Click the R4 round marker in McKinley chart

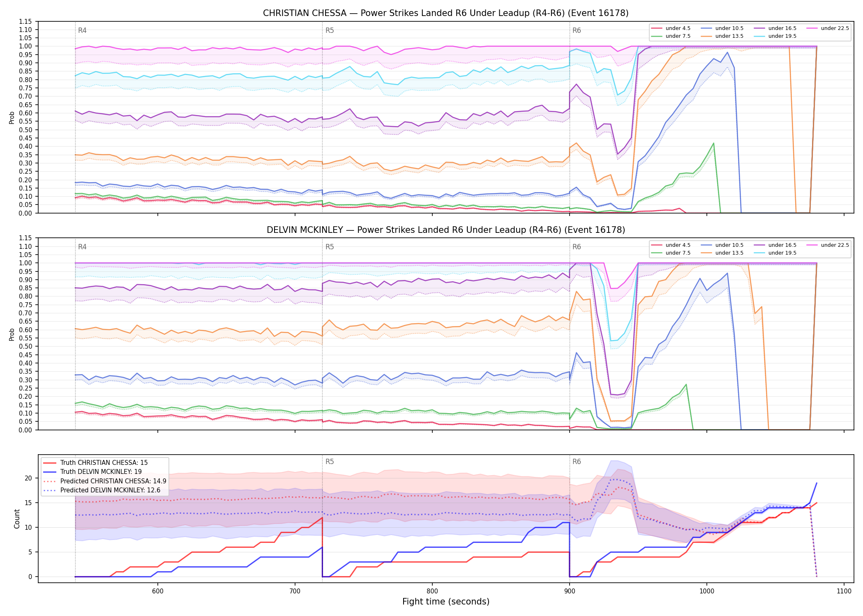point(82,247)
